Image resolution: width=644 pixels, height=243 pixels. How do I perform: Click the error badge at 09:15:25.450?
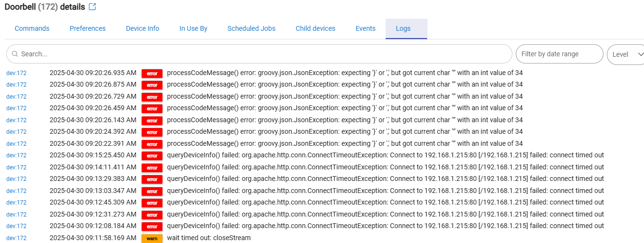[x=152, y=155]
